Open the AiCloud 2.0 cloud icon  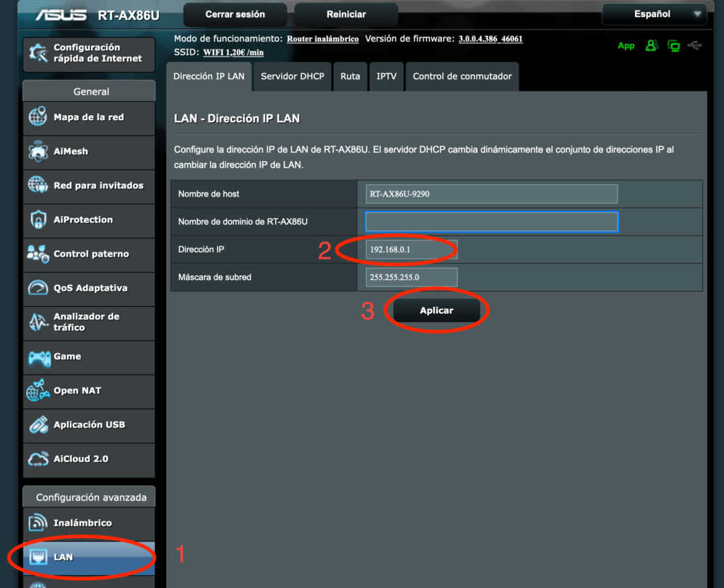38,458
